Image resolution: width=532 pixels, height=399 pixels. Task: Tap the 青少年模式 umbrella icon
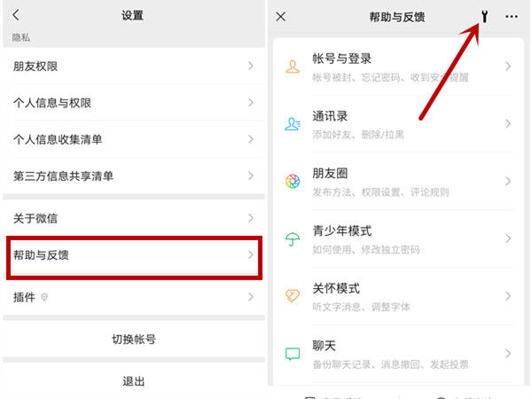click(293, 239)
